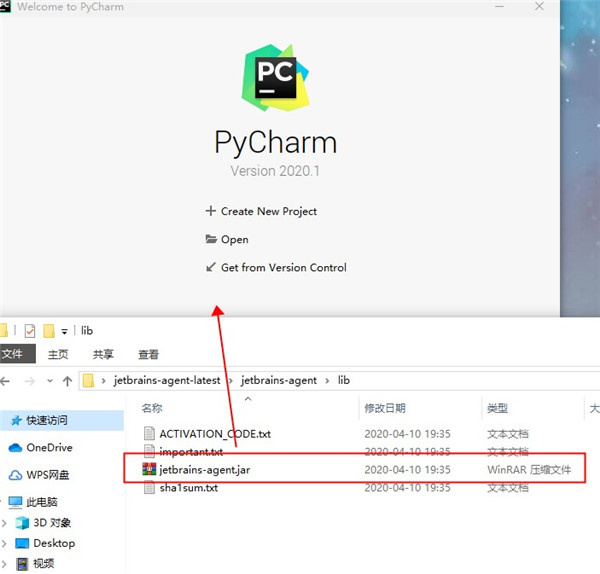The height and width of the screenshot is (574, 600).
Task: Expand the 视频 tree node
Action: coord(4,564)
